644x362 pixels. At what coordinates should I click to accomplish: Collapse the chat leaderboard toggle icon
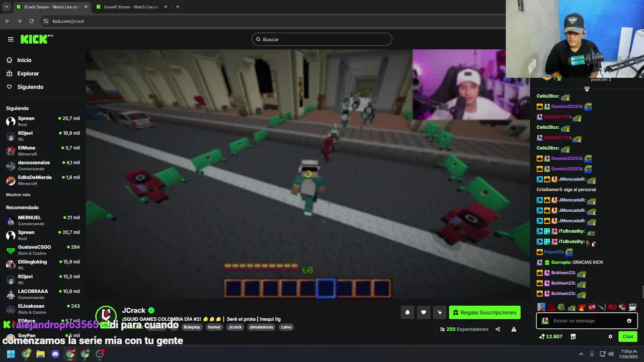point(587,89)
